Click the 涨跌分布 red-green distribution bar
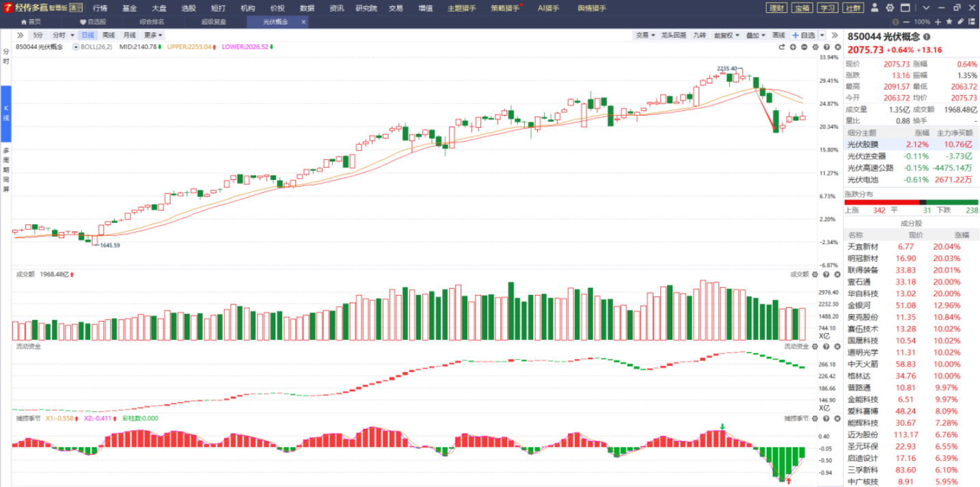 (911, 202)
